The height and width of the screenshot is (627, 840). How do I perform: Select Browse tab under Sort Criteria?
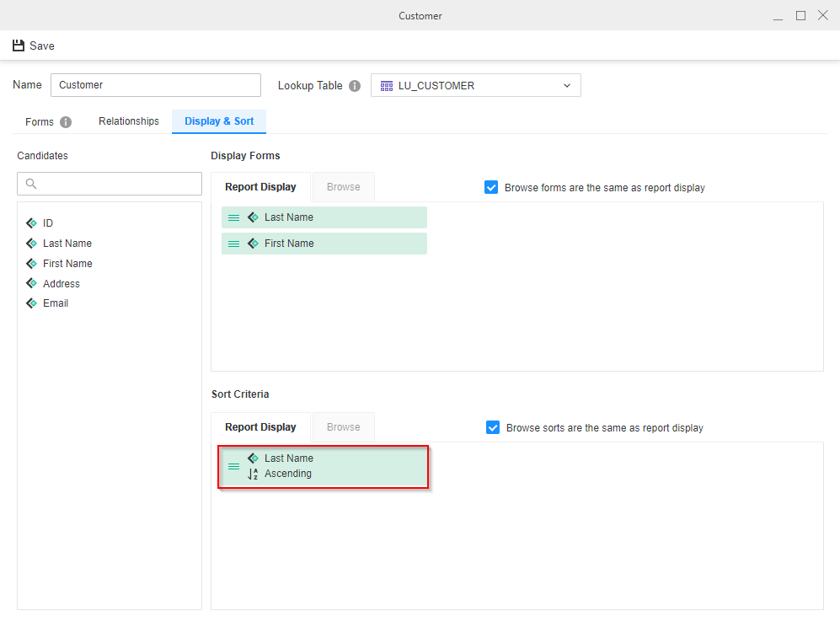[x=343, y=427]
